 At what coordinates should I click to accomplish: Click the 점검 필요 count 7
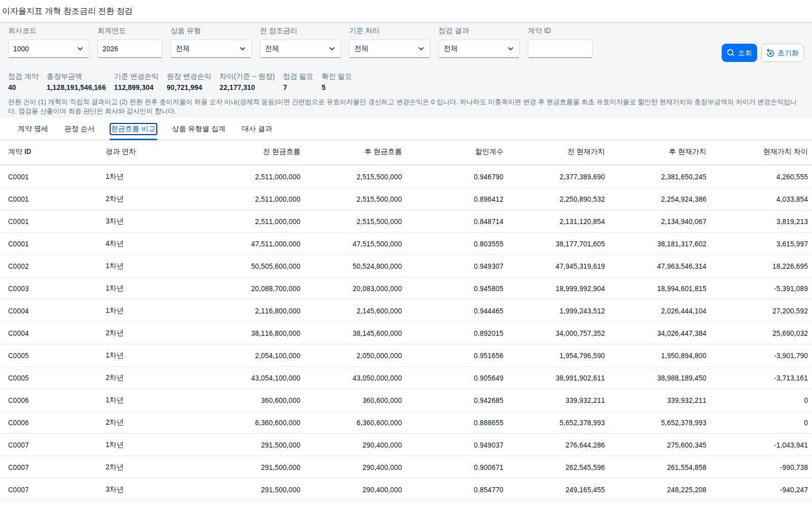[285, 87]
